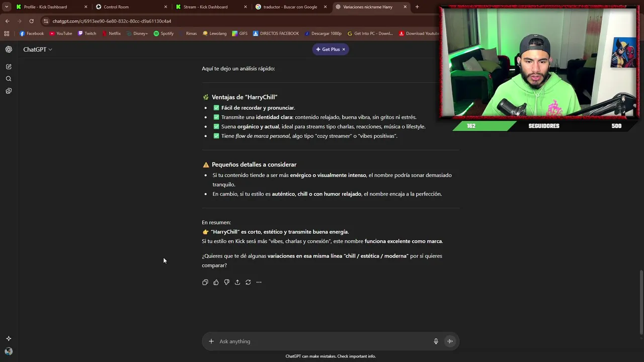This screenshot has width=644, height=362.
Task: Click the Aquí te dejo un análisis rápido line
Action: point(238,68)
